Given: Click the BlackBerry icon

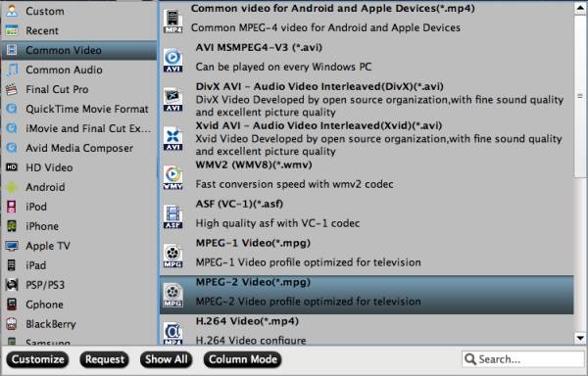Looking at the screenshot, I should pos(12,323).
